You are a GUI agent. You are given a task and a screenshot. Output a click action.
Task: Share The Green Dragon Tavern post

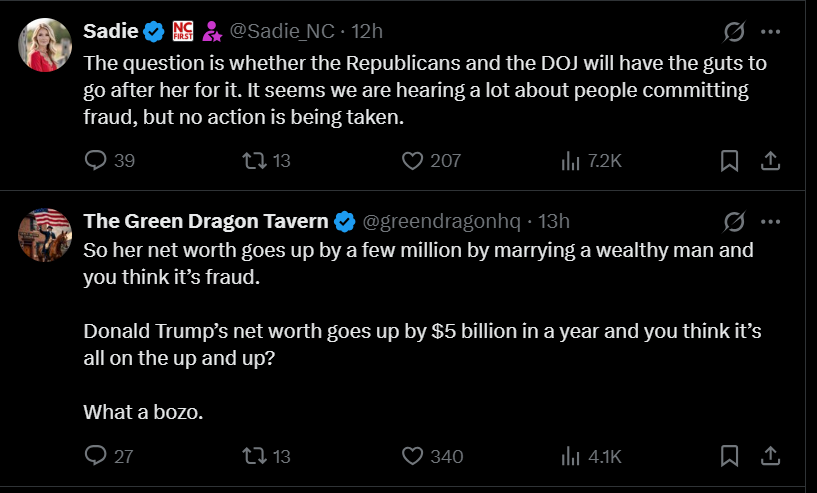click(x=770, y=456)
